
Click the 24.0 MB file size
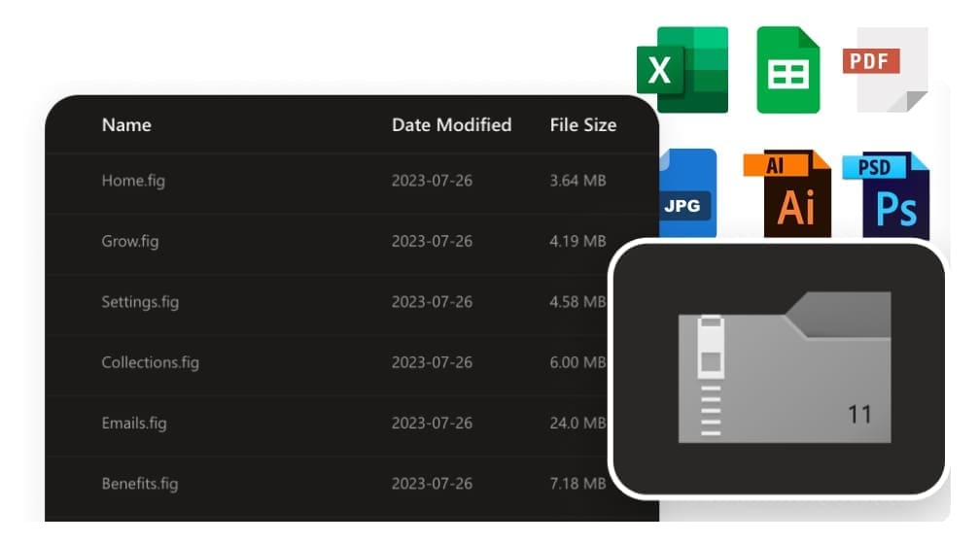tap(577, 424)
